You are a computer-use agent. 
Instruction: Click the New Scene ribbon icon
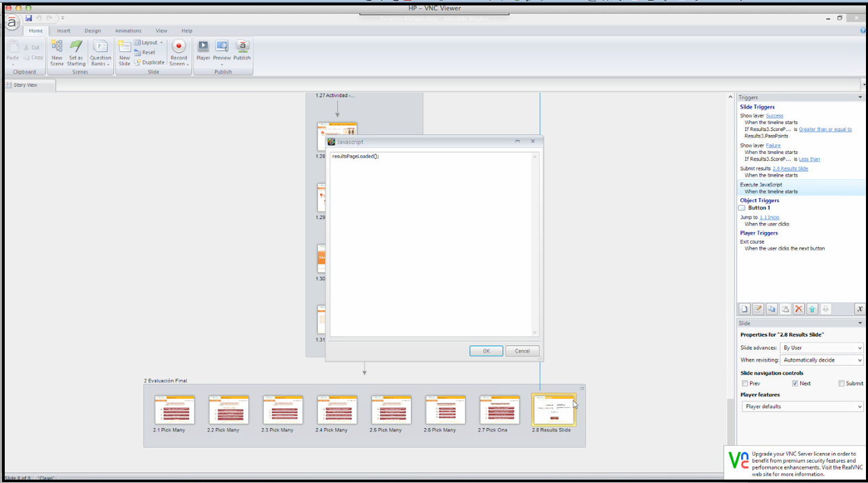point(57,47)
